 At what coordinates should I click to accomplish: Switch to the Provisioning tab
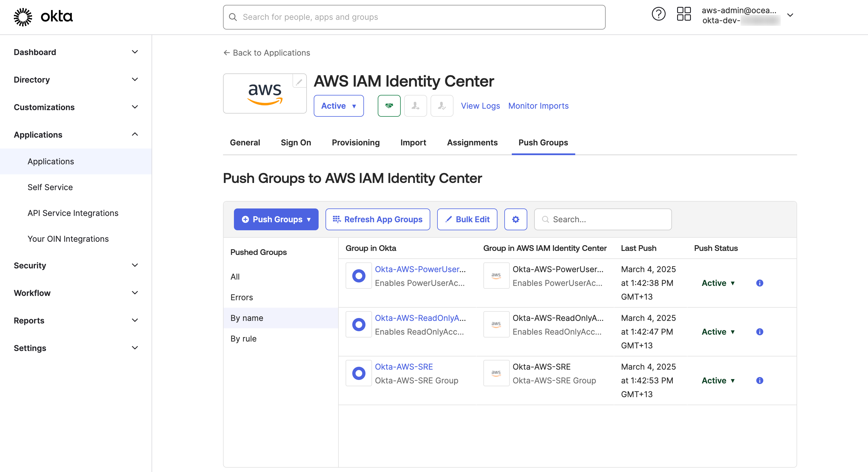[x=355, y=143]
